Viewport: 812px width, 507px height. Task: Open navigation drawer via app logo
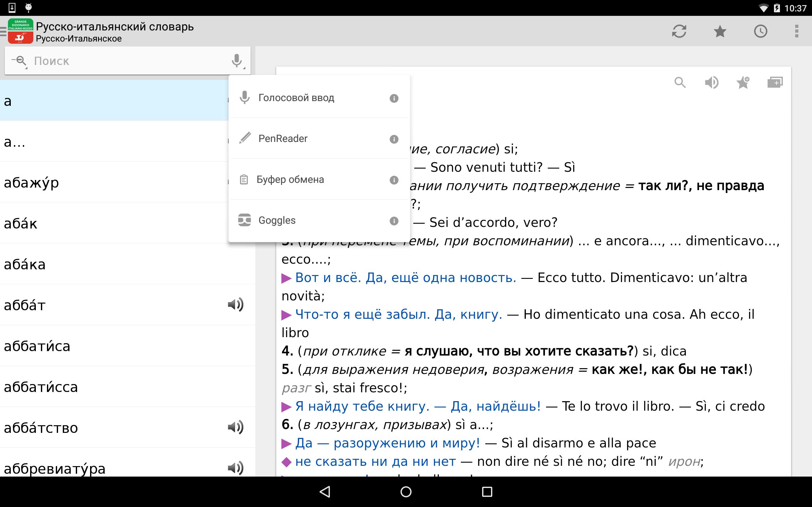point(19,31)
